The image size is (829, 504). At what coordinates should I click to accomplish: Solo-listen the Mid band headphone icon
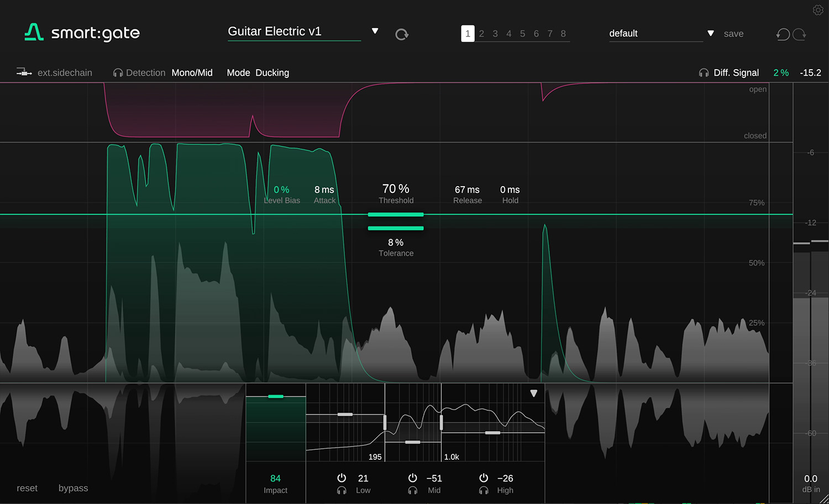(412, 490)
